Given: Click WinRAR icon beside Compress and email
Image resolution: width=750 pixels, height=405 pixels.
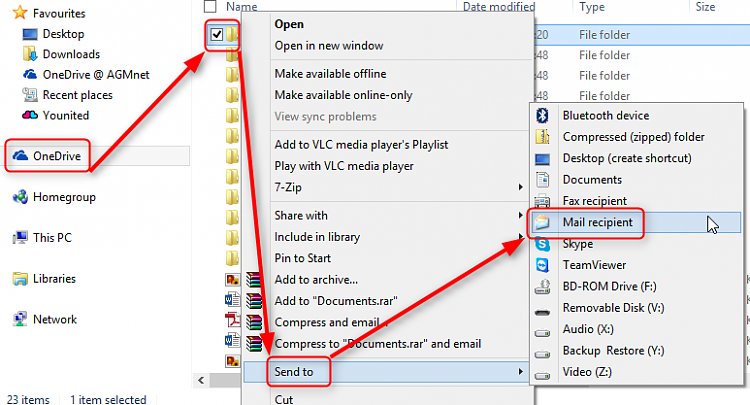Looking at the screenshot, I should pos(254,322).
